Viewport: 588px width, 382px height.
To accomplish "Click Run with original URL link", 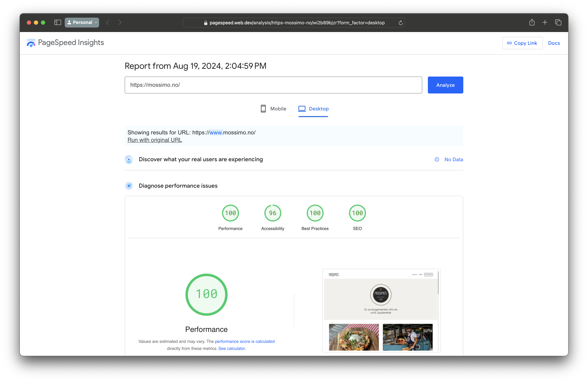I will (155, 140).
